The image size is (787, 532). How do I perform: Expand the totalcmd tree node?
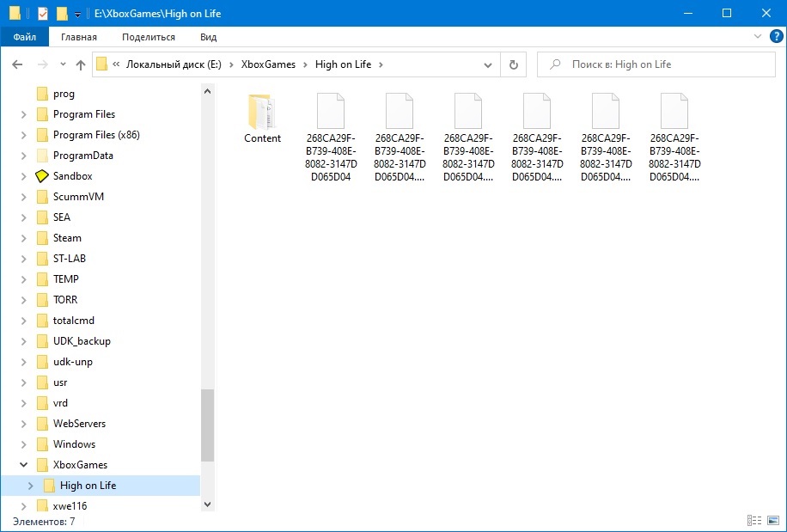point(23,320)
